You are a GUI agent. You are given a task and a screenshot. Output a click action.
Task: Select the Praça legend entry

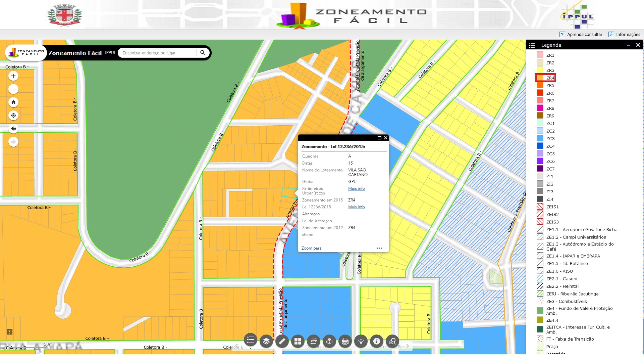click(552, 347)
